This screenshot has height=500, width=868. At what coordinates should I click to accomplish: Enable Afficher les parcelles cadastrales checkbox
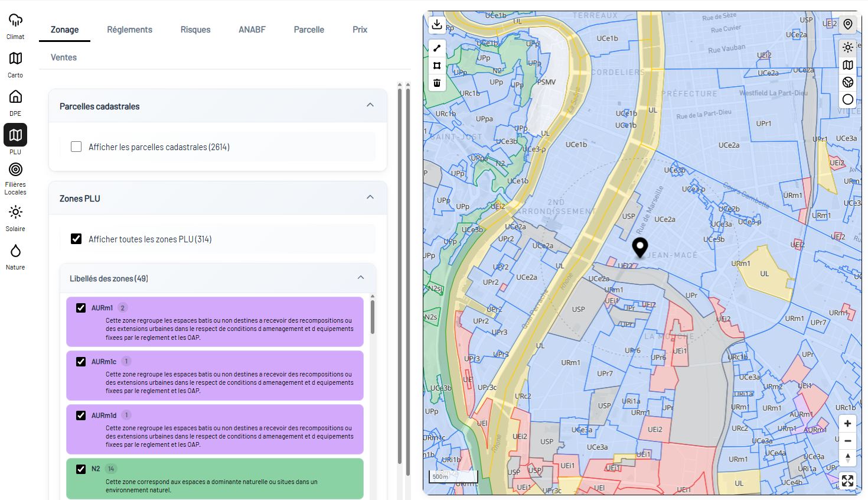(76, 147)
